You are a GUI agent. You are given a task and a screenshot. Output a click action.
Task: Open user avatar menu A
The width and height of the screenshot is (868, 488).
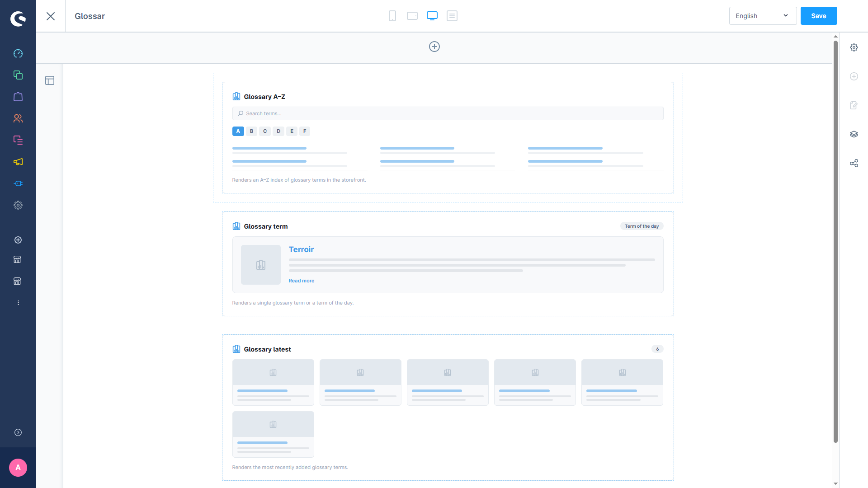[18, 468]
